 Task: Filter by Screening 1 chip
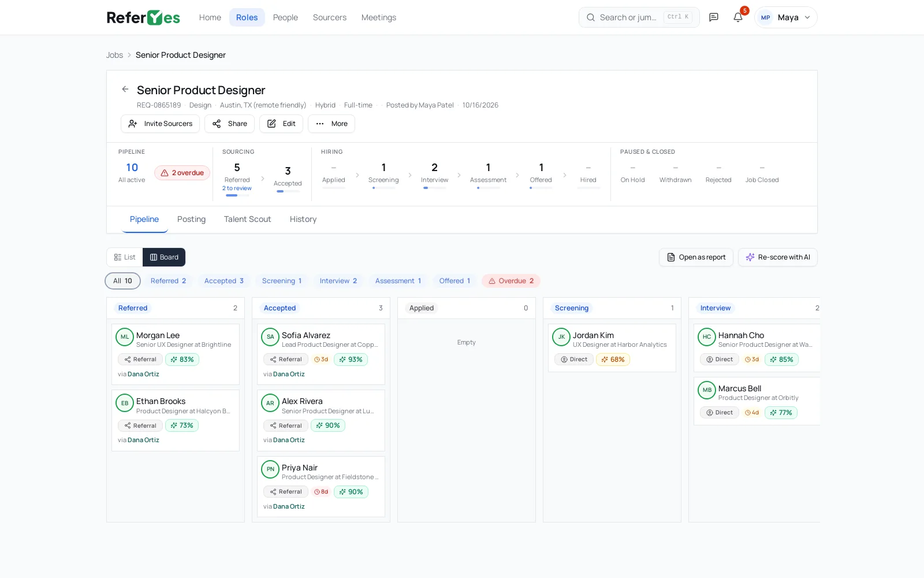point(282,281)
